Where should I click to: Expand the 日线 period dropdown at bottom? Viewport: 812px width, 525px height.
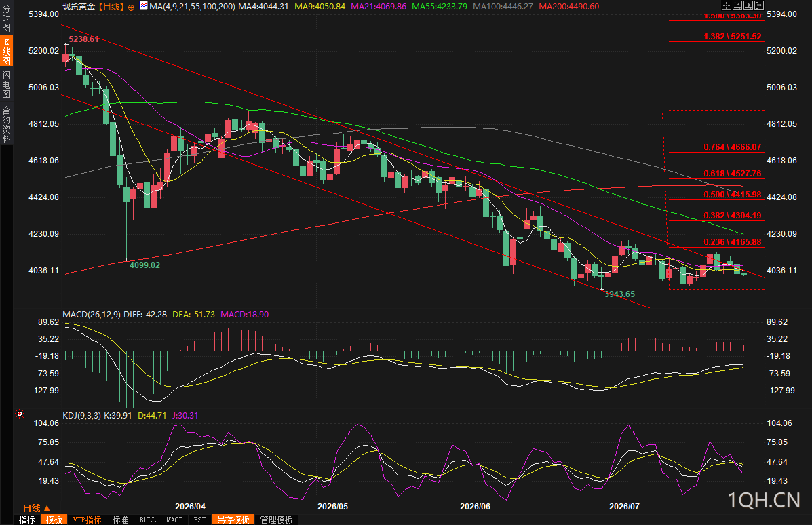36,508
